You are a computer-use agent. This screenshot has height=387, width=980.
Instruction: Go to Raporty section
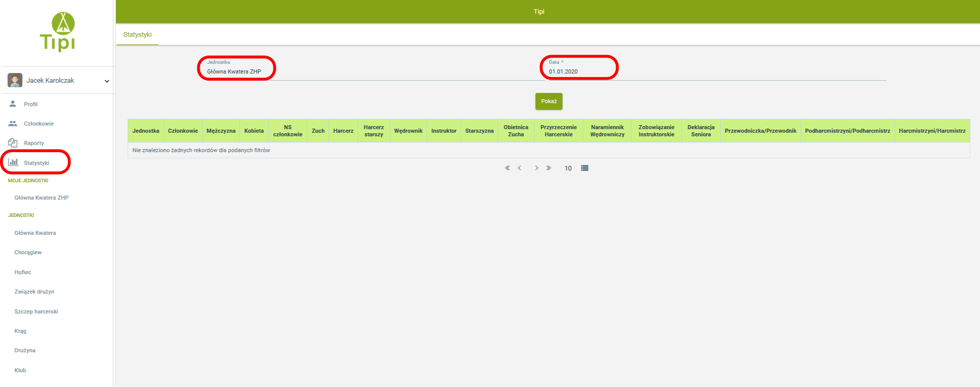34,143
